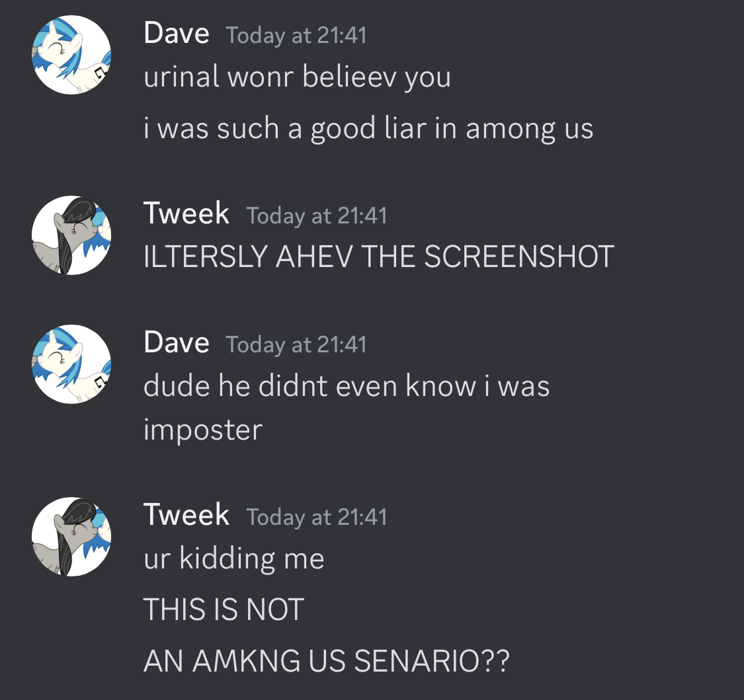
Task: Click the word 'imposter' in Dave's message
Action: pyautogui.click(x=203, y=430)
